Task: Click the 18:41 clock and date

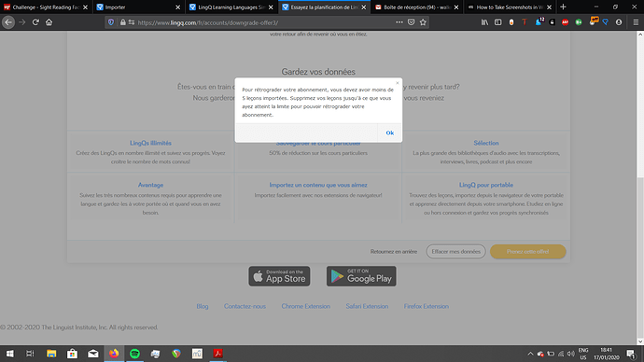Action: click(x=607, y=354)
